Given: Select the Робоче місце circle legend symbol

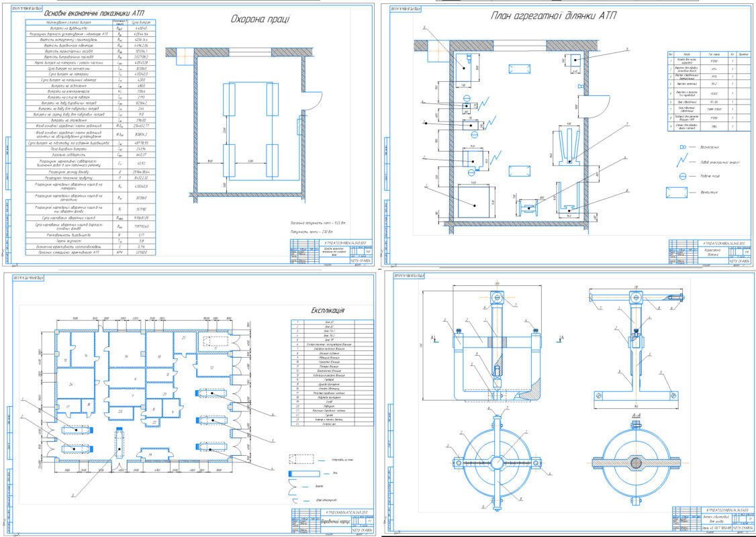Looking at the screenshot, I should (681, 177).
